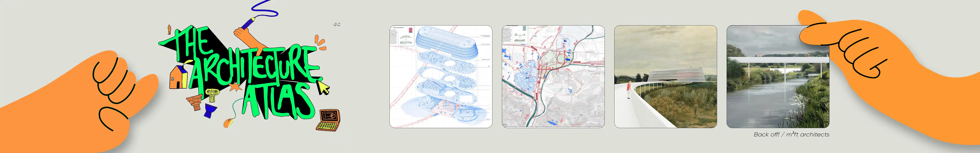Open the exploded axonometric drawing thumbnail
The height and width of the screenshot is (153, 980).
point(441,76)
